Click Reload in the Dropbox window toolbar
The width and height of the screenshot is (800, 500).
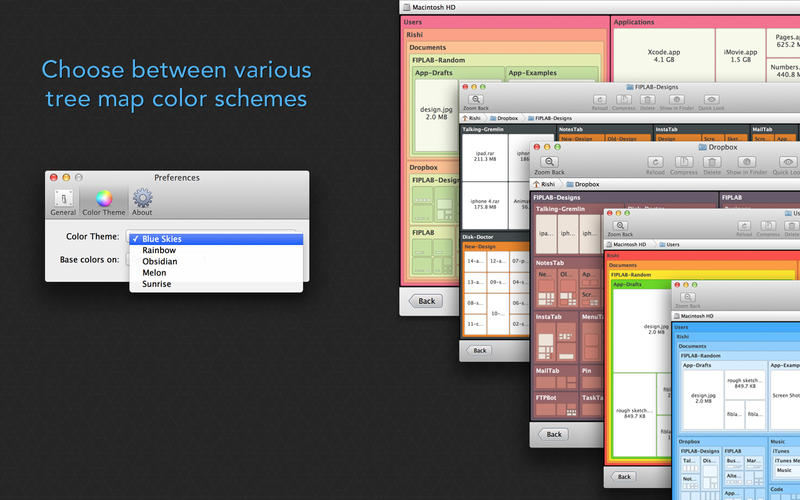(655, 166)
